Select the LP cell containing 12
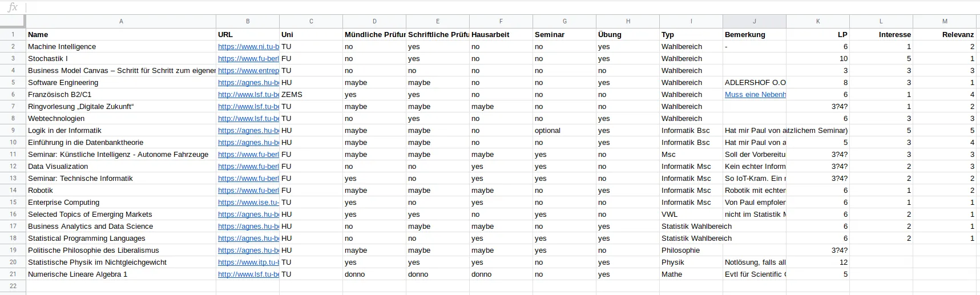This screenshot has height=295, width=980. point(817,262)
